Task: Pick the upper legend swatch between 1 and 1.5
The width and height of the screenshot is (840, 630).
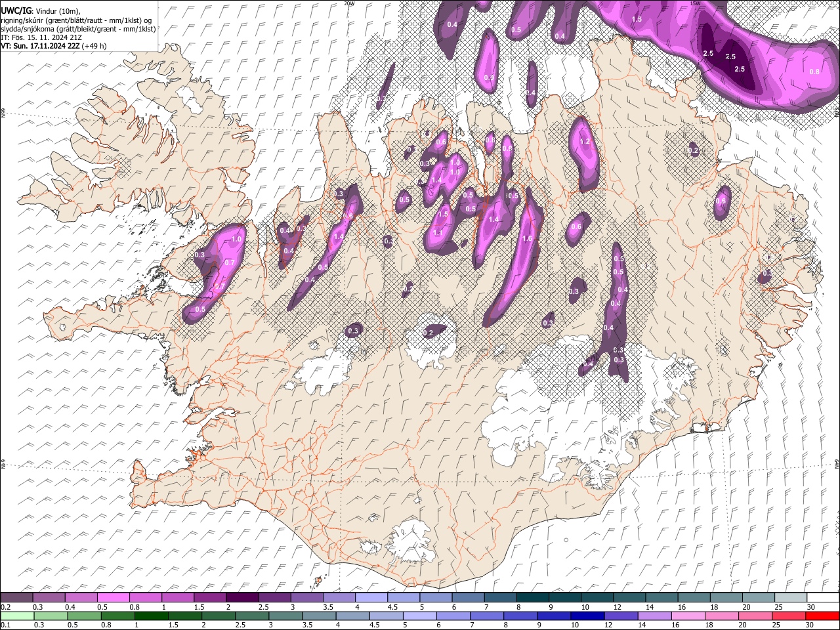Action: click(179, 598)
